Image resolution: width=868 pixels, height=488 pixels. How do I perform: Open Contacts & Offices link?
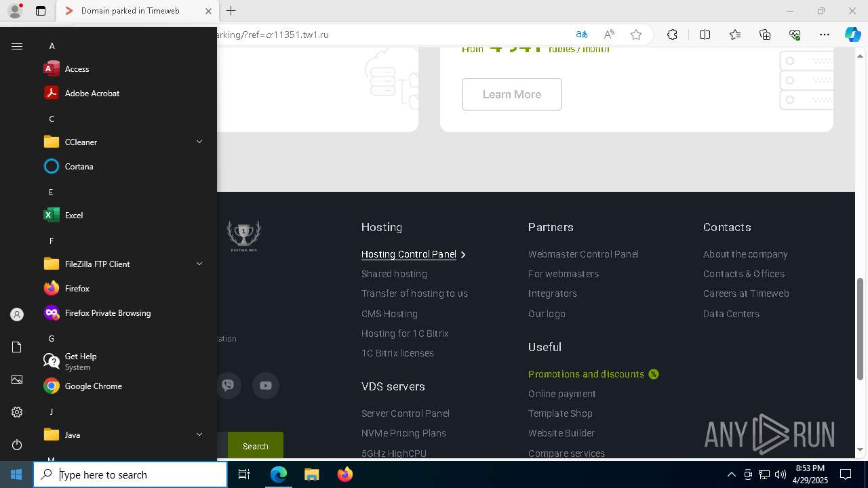744,274
